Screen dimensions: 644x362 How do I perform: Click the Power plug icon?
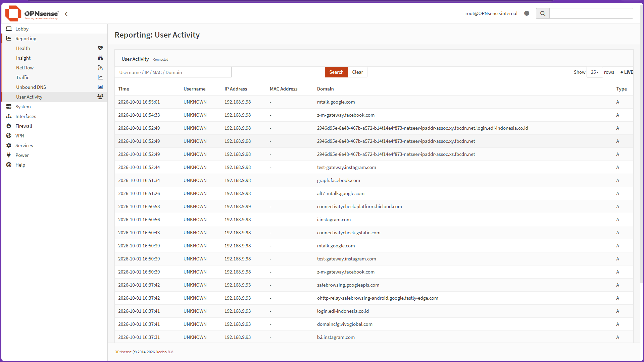point(9,155)
